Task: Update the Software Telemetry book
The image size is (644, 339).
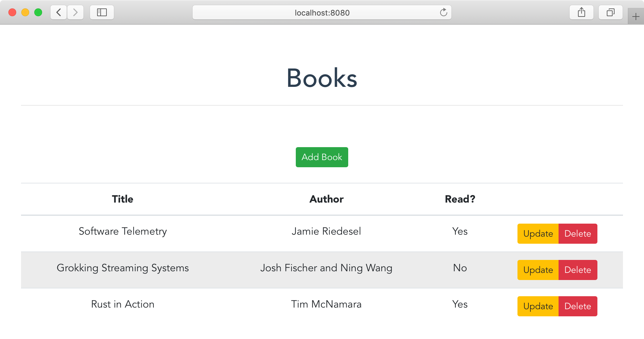Action: point(538,234)
